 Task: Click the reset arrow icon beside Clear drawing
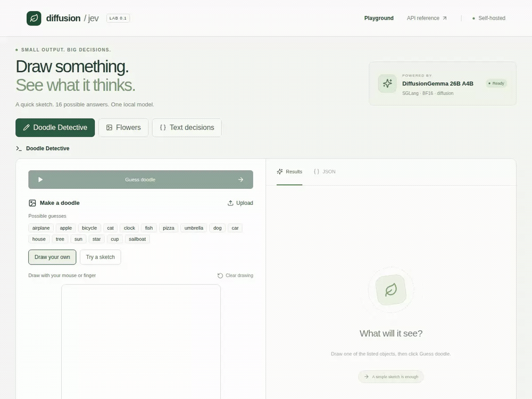[x=220, y=276]
